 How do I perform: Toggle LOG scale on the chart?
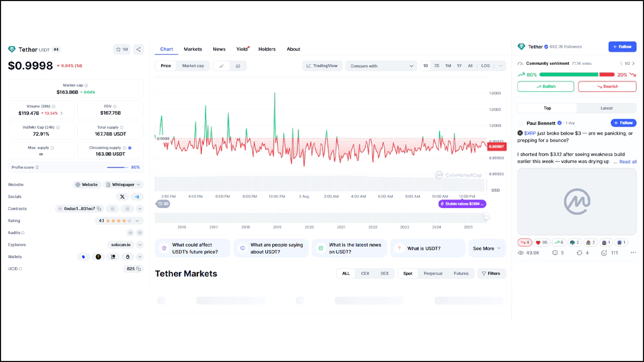(485, 66)
